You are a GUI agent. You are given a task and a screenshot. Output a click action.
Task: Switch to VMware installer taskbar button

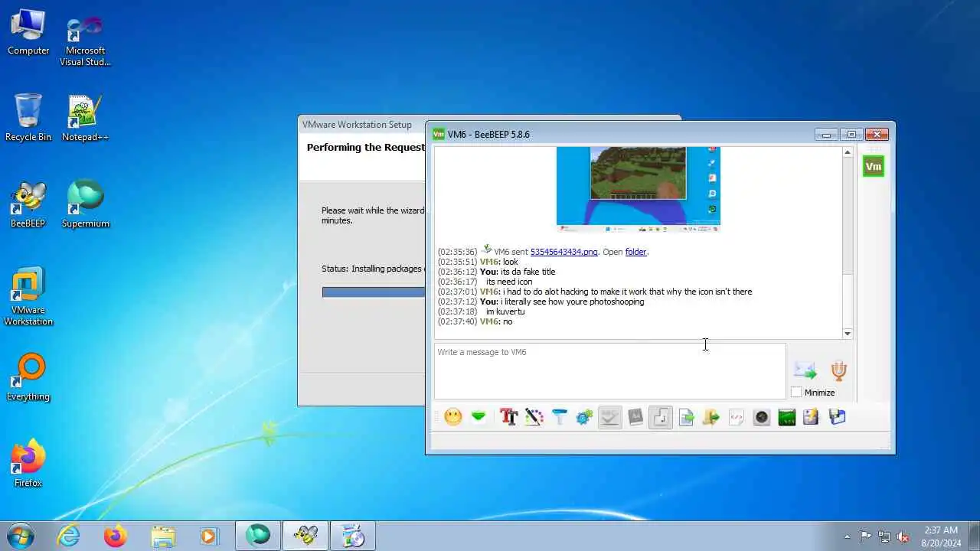pos(353,536)
